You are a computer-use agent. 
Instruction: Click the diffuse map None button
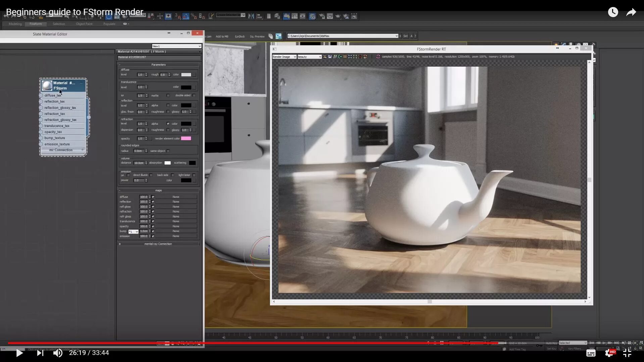(x=176, y=197)
